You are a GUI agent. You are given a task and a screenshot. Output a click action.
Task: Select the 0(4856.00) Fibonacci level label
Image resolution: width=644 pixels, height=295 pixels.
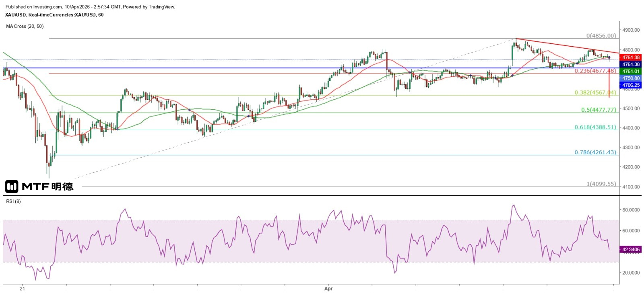coord(601,36)
